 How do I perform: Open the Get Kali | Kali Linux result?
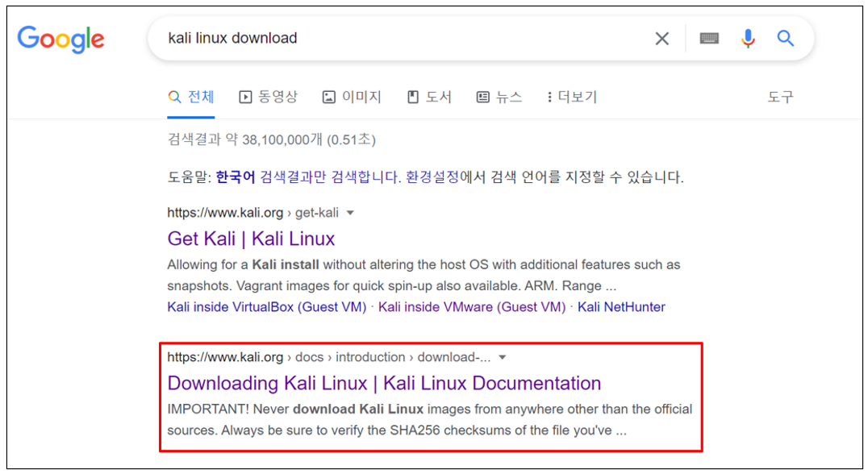[251, 239]
